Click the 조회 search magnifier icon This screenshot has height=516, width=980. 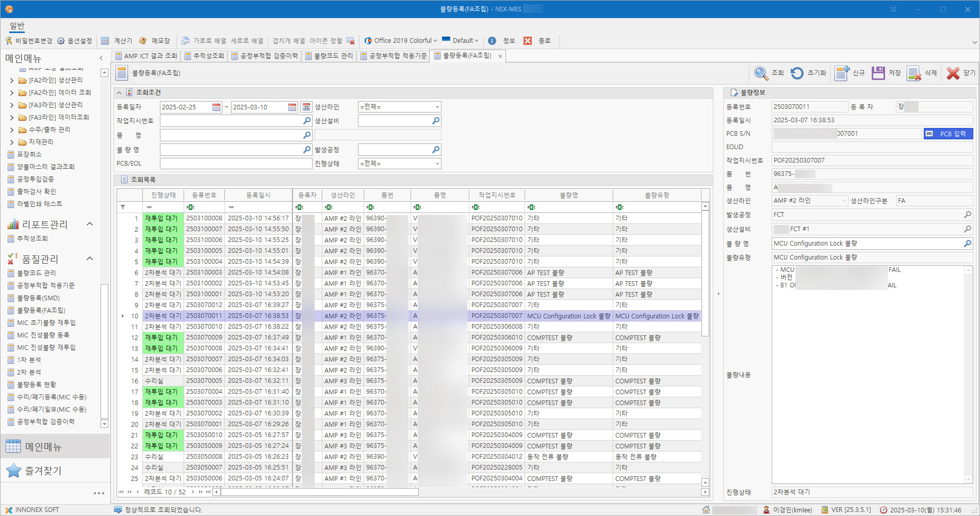(761, 73)
